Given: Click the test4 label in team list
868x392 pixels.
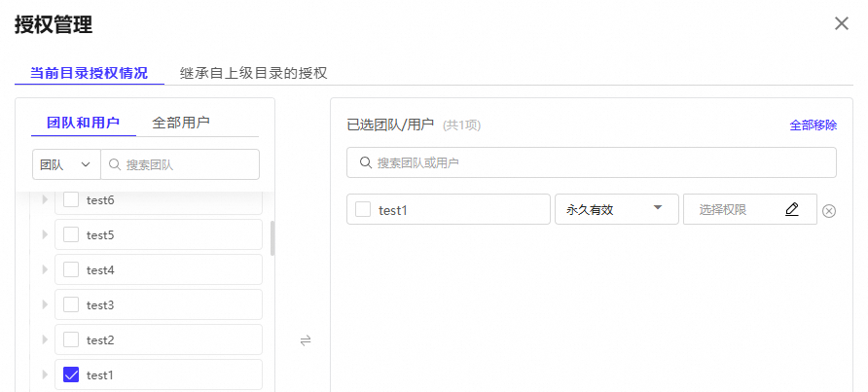Looking at the screenshot, I should [x=100, y=270].
